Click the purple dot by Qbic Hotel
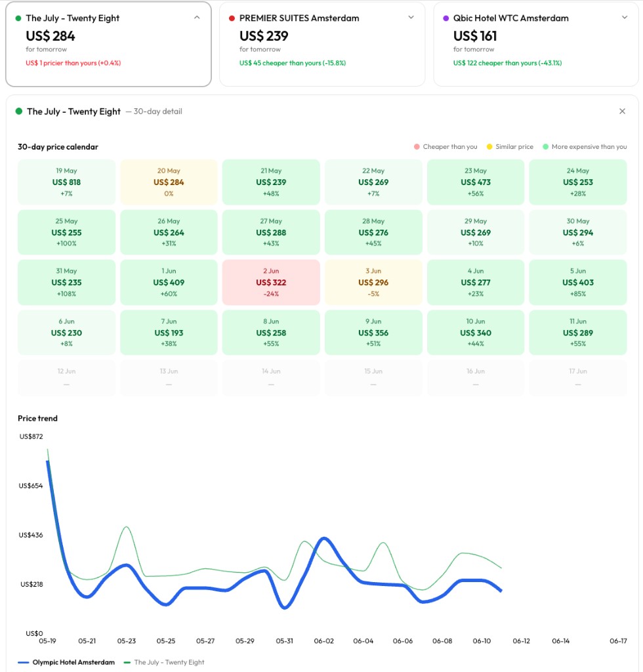The image size is (643, 672). [446, 18]
